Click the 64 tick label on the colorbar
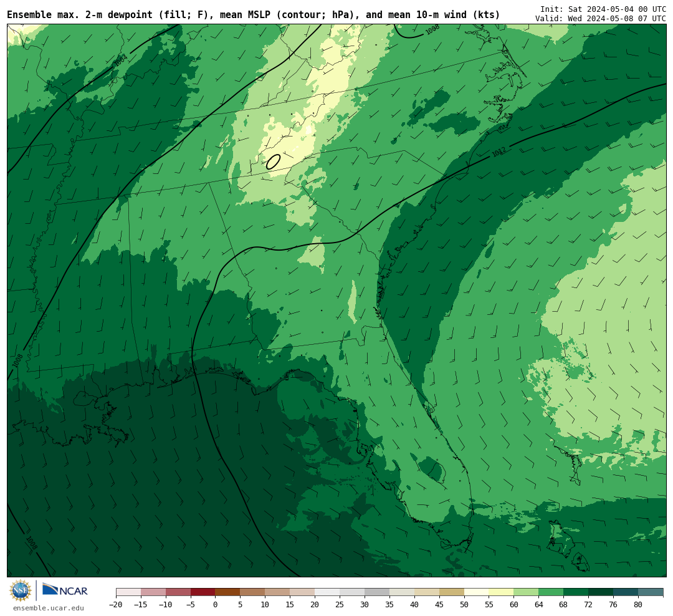Screen dimensions: 673x616 (x=539, y=604)
